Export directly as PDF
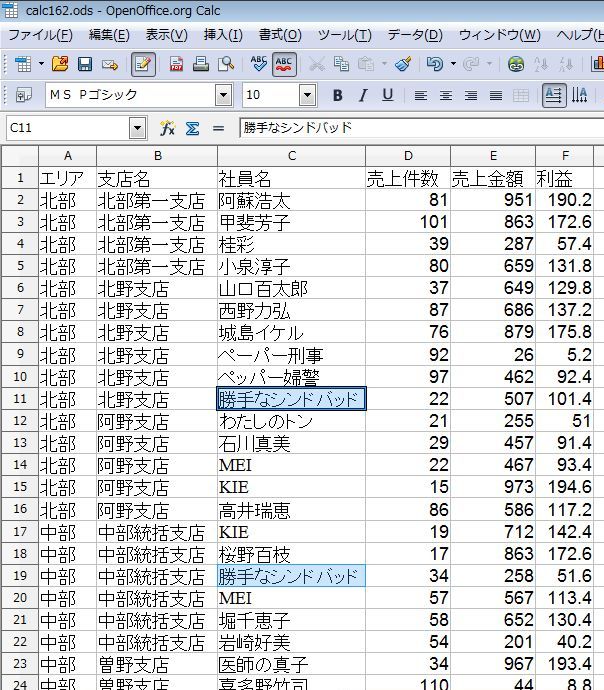The width and height of the screenshot is (604, 690). coord(177,64)
